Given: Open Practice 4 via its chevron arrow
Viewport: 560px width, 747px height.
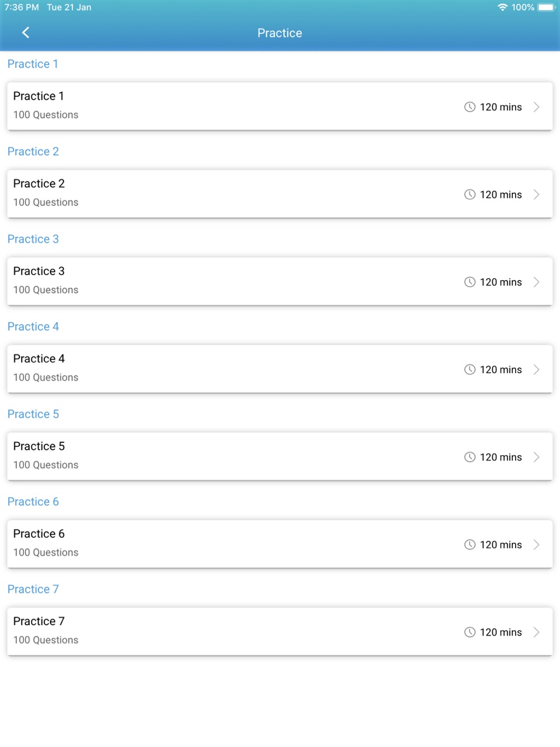Looking at the screenshot, I should (536, 370).
